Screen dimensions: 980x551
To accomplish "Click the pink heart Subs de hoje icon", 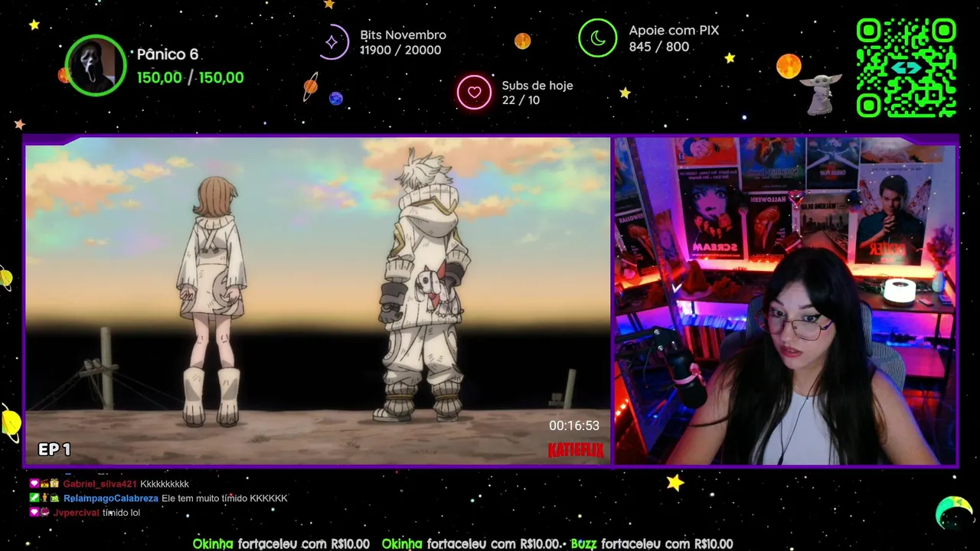I will 474,93.
